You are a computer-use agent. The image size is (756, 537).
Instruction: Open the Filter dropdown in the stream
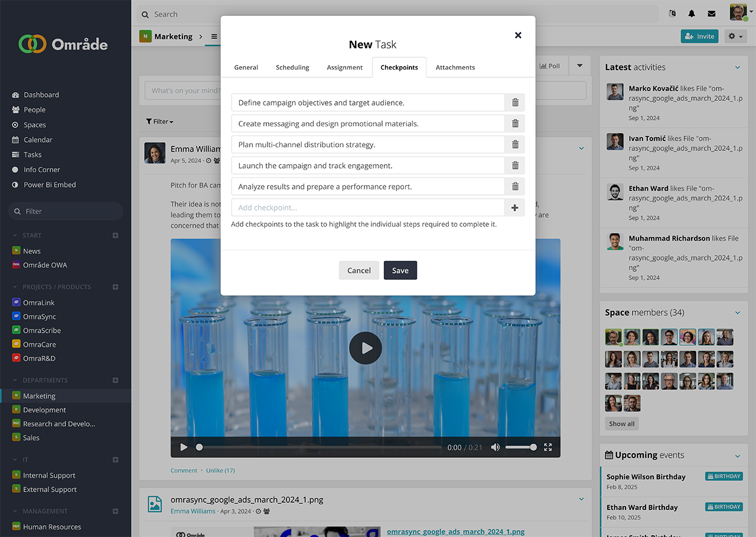coord(160,122)
